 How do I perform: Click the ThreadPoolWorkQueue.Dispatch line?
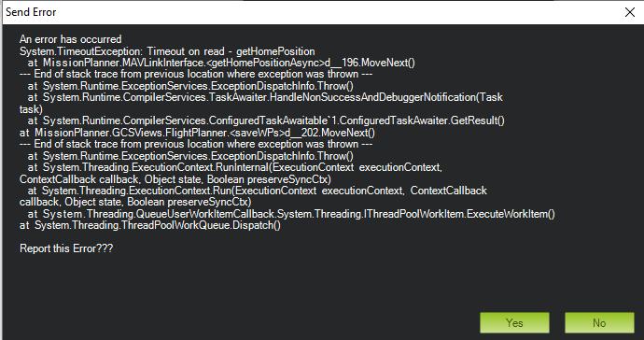pyautogui.click(x=150, y=226)
